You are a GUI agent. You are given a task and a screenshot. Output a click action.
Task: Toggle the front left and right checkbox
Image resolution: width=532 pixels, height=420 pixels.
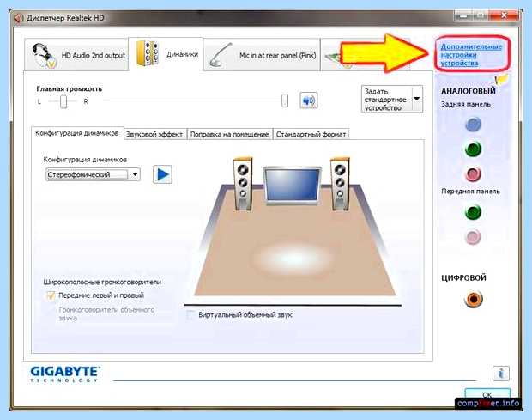(51, 295)
